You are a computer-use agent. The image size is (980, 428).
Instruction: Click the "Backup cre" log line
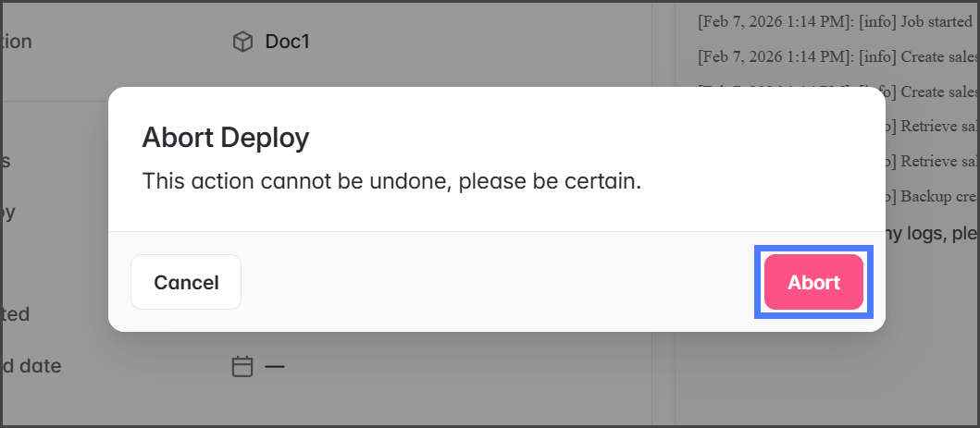pyautogui.click(x=938, y=197)
